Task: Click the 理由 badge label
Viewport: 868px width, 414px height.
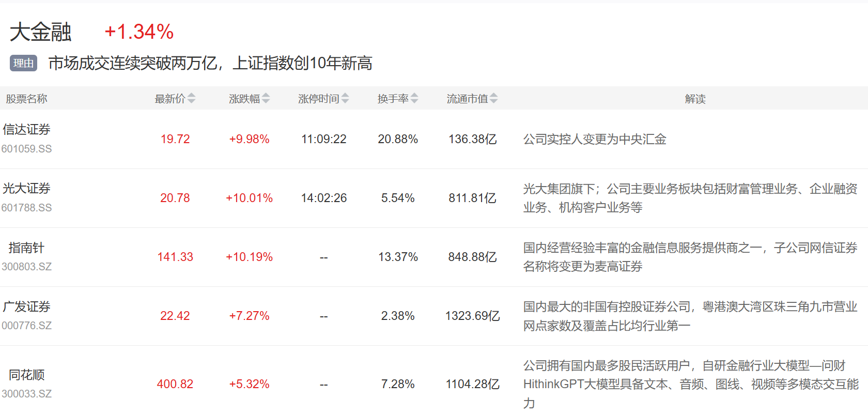Action: [x=23, y=63]
